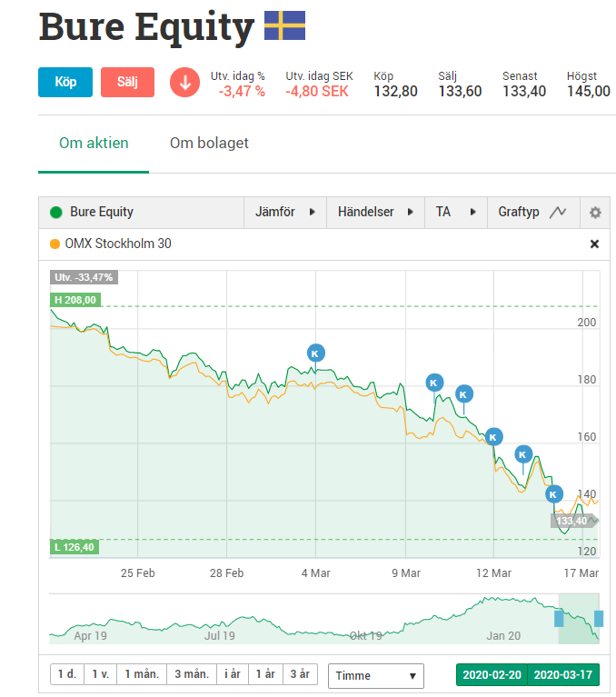Click the Bure Equity page heading

[146, 26]
